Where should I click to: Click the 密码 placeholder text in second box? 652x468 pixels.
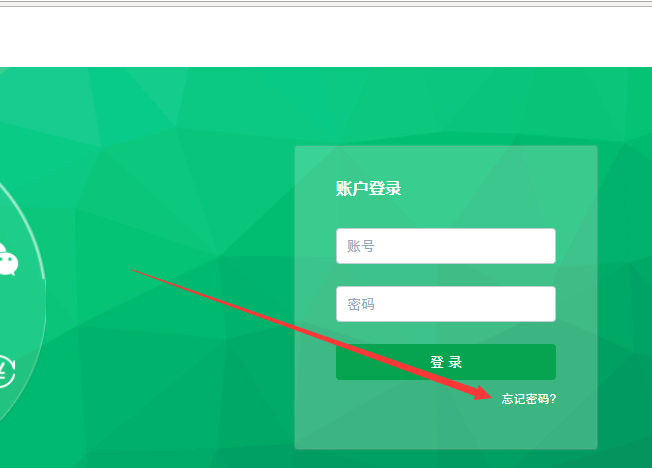(361, 305)
